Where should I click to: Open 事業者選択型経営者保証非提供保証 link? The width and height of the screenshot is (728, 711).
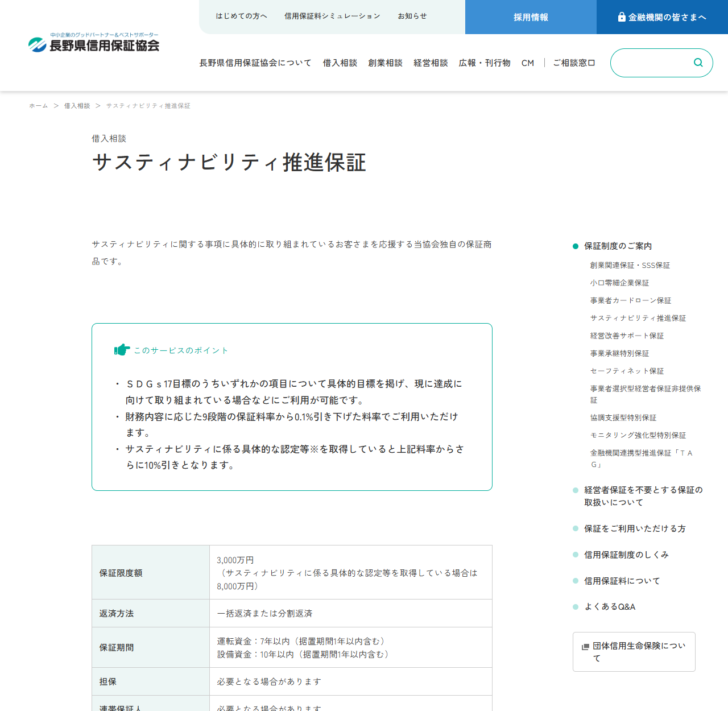[x=645, y=394]
